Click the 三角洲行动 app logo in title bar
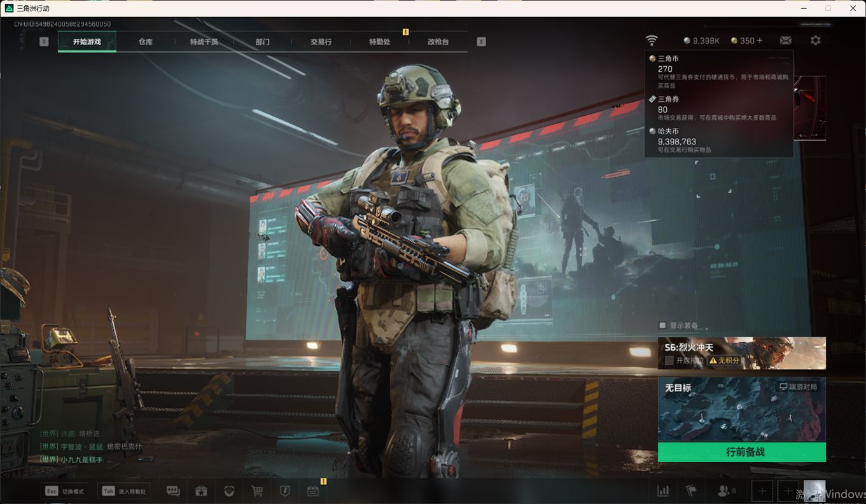866x504 pixels. coord(9,8)
